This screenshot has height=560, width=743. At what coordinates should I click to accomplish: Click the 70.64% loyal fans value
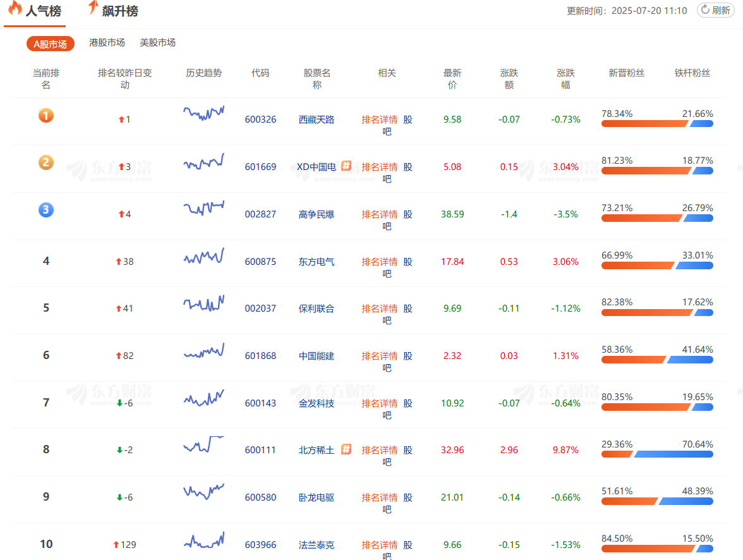[698, 444]
